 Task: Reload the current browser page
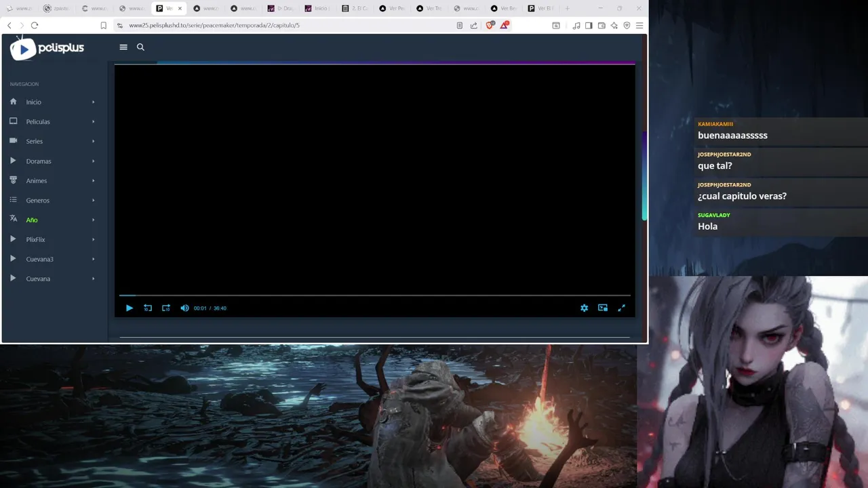tap(35, 25)
